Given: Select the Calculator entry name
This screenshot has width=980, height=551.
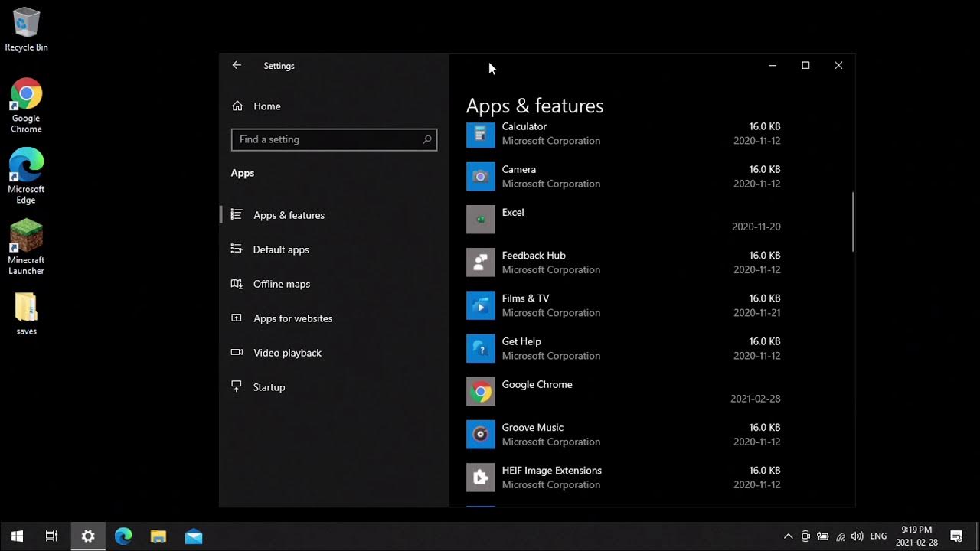Looking at the screenshot, I should point(524,126).
